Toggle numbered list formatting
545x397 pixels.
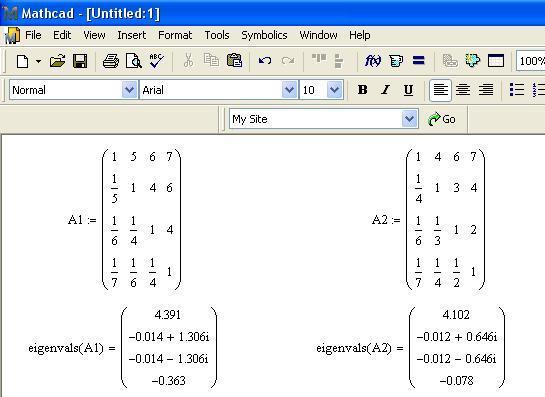(539, 90)
